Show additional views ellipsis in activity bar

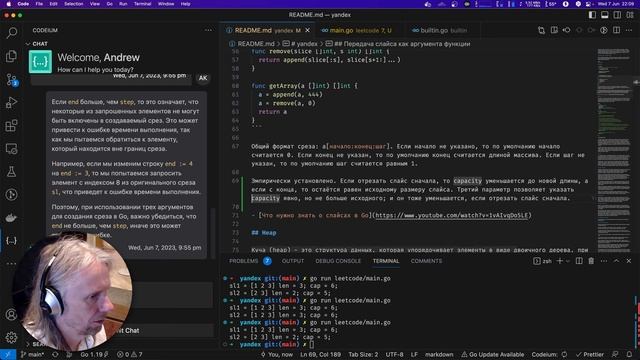point(11,264)
